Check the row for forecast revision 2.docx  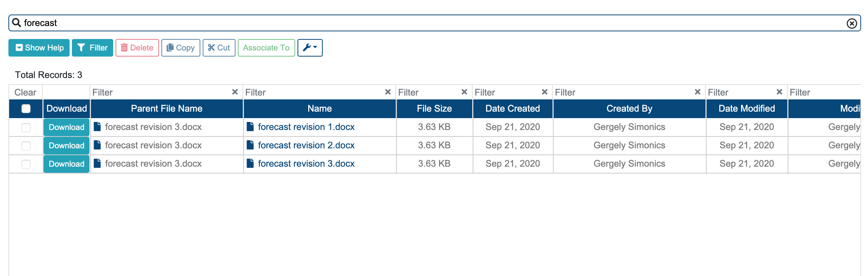tap(26, 146)
